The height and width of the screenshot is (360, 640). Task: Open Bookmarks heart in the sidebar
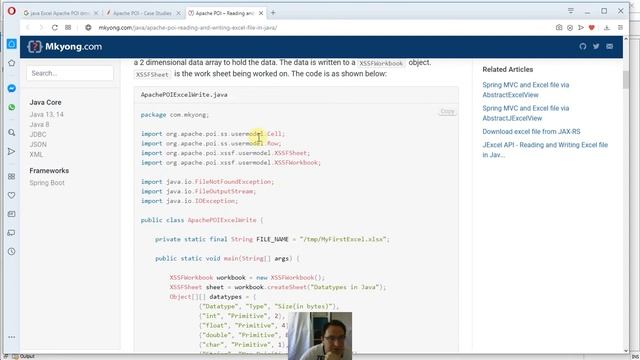12,195
